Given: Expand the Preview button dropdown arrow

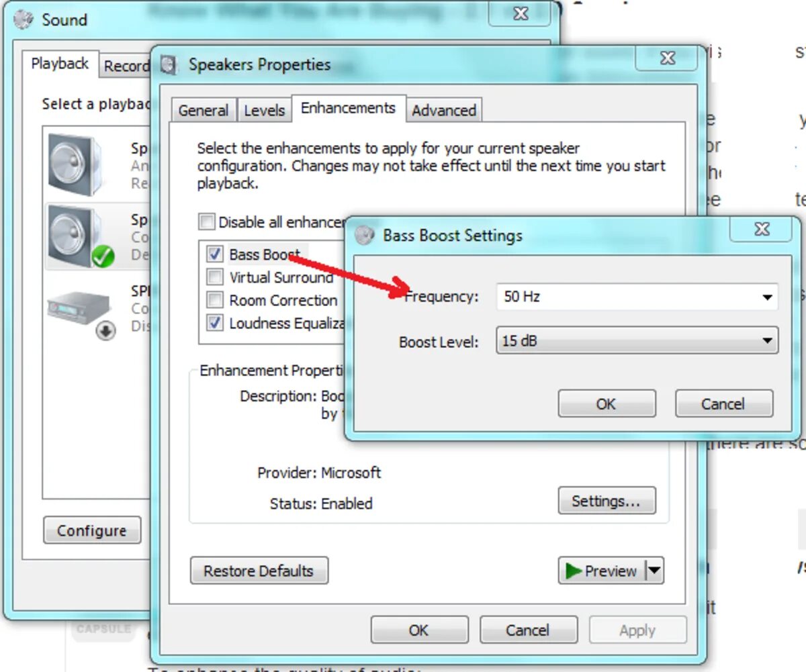Looking at the screenshot, I should click(654, 571).
